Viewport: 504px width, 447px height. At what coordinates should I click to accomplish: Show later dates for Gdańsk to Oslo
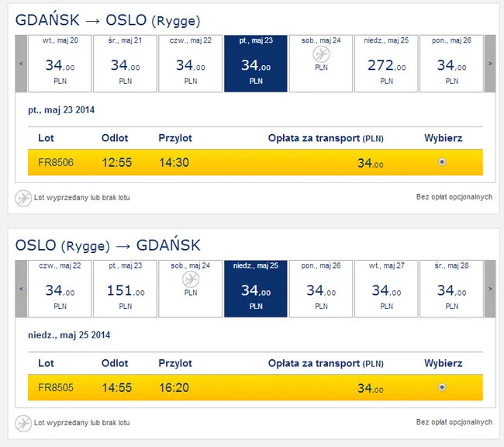490,64
